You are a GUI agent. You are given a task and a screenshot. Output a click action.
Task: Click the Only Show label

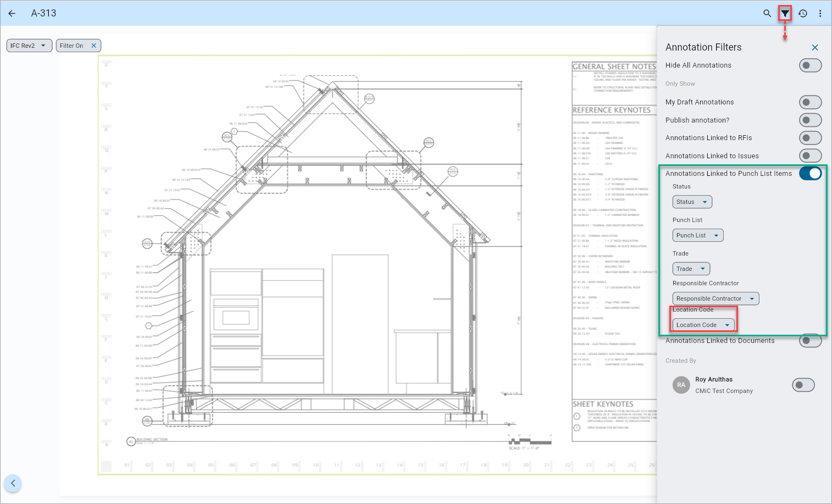(680, 84)
